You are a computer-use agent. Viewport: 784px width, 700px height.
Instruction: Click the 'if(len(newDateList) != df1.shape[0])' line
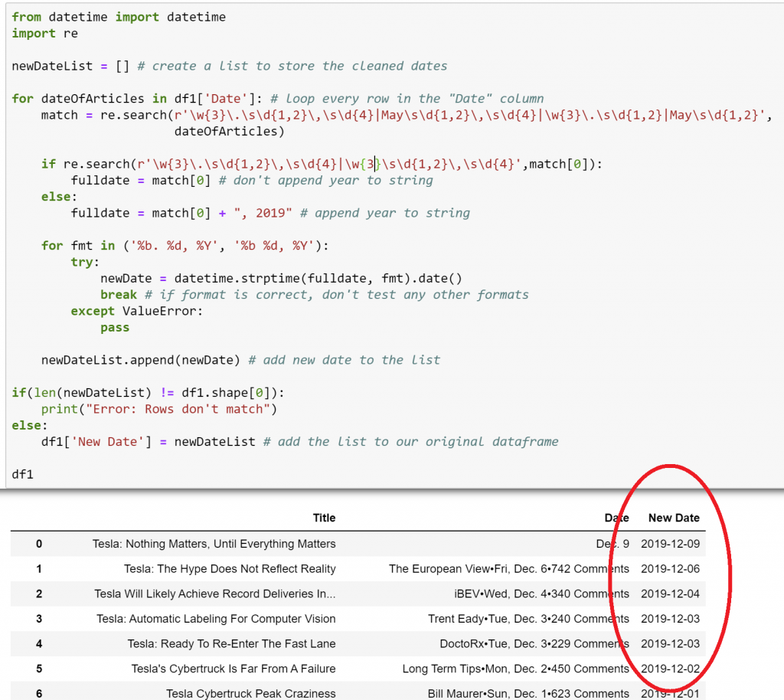(148, 392)
